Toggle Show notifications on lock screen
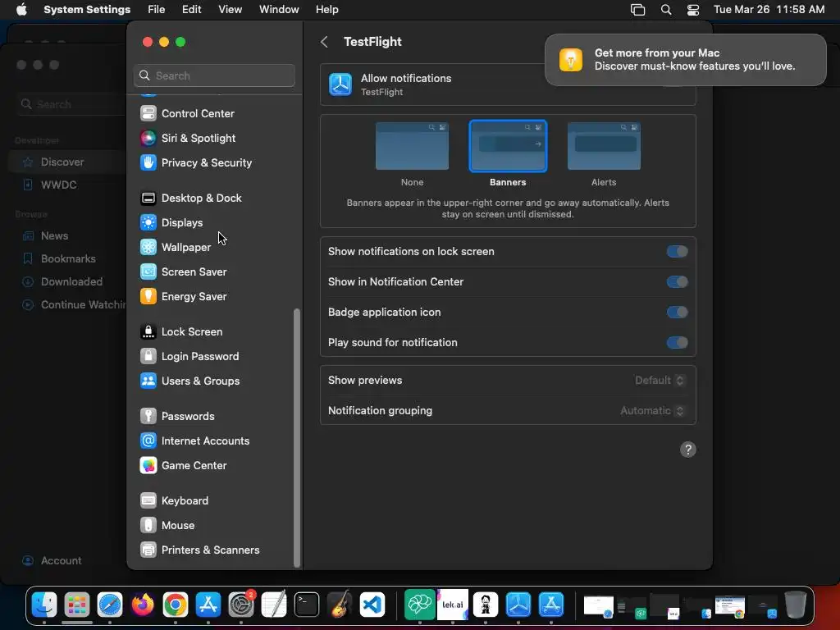Viewport: 840px width, 630px height. tap(677, 252)
